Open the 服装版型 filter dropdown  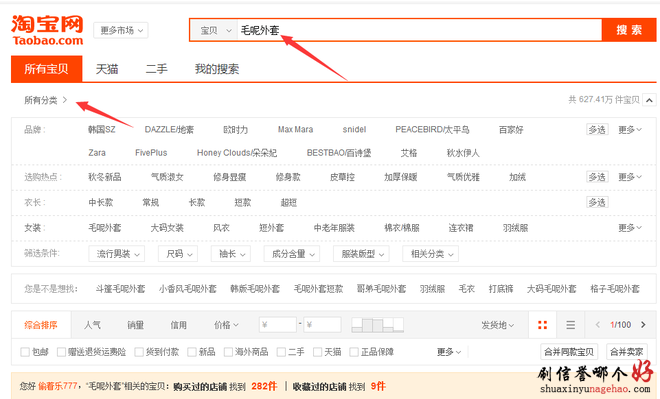361,254
